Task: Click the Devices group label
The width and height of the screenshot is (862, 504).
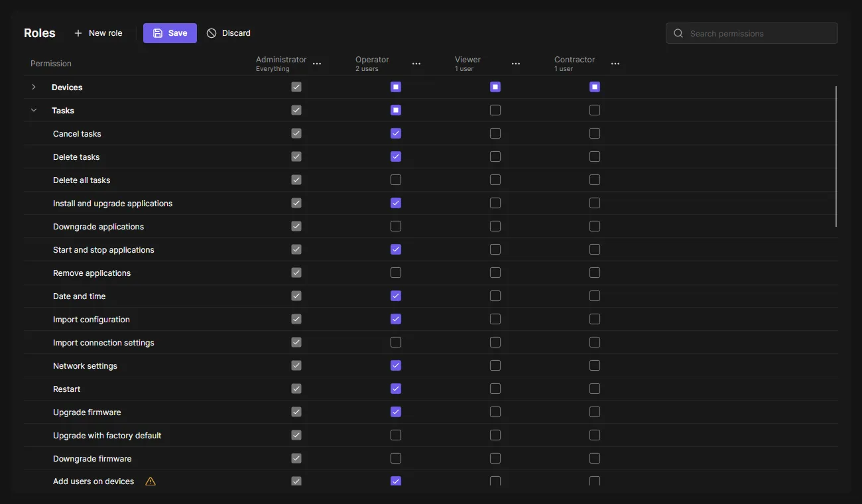Action: (x=67, y=88)
